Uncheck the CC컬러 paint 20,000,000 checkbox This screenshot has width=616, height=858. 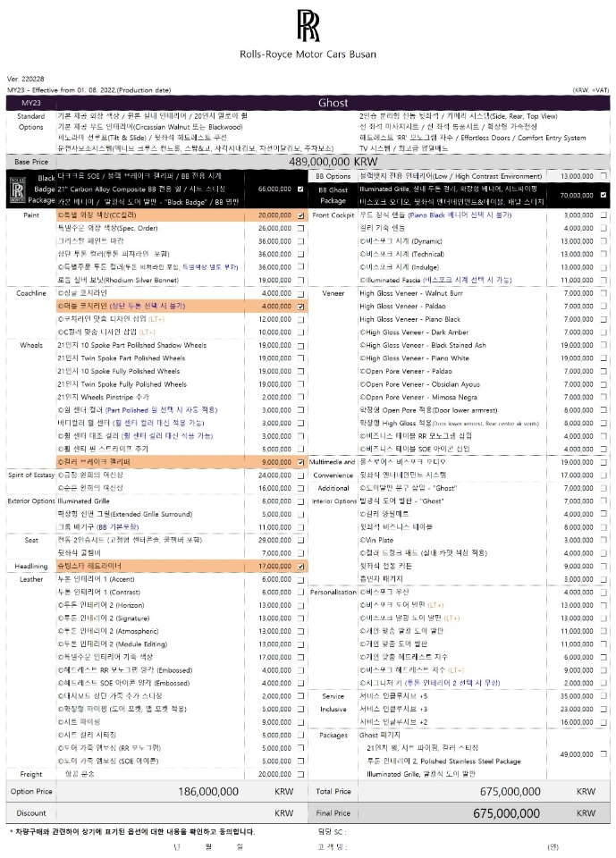click(300, 215)
